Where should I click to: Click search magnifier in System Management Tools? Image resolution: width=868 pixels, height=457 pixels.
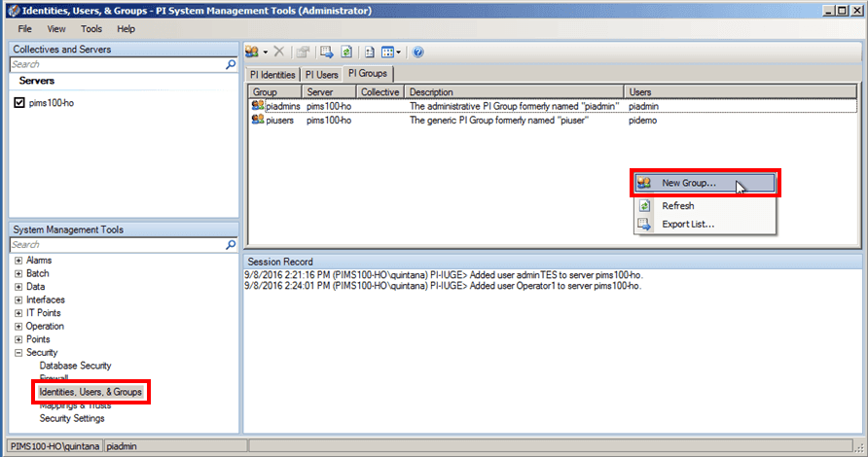pyautogui.click(x=231, y=245)
